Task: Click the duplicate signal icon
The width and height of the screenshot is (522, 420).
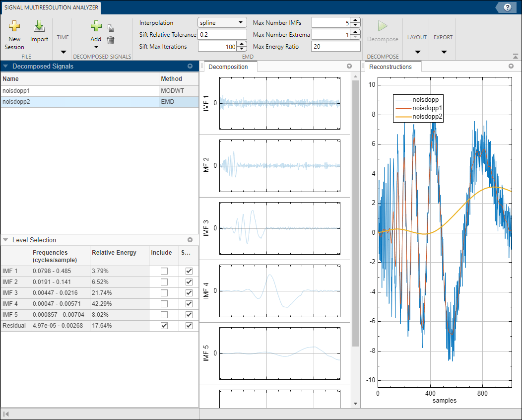Action: point(111,28)
